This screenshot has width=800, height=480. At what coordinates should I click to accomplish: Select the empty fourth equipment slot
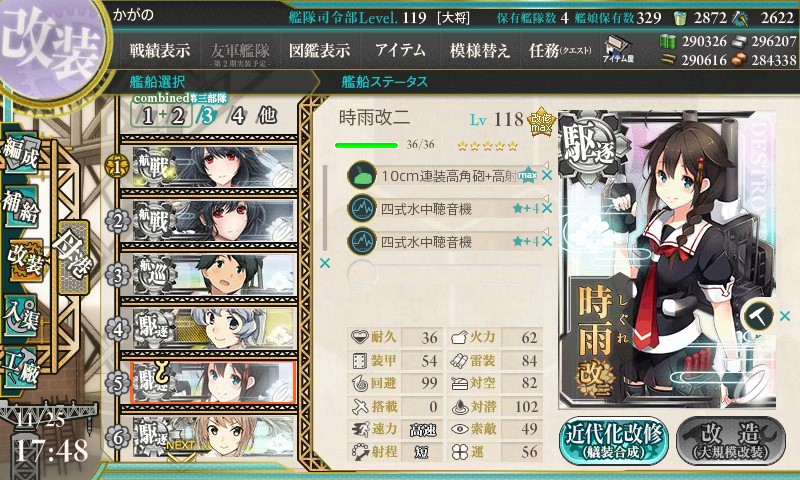[444, 273]
